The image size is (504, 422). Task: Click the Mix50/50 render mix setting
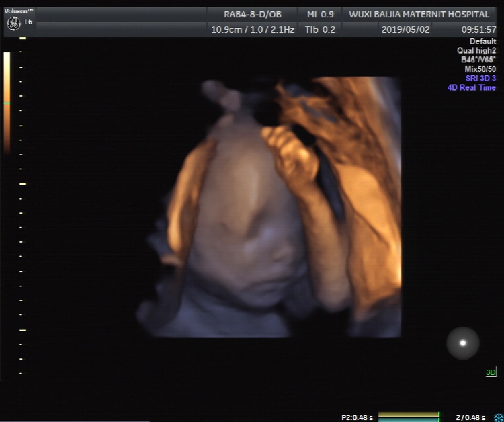(x=478, y=69)
